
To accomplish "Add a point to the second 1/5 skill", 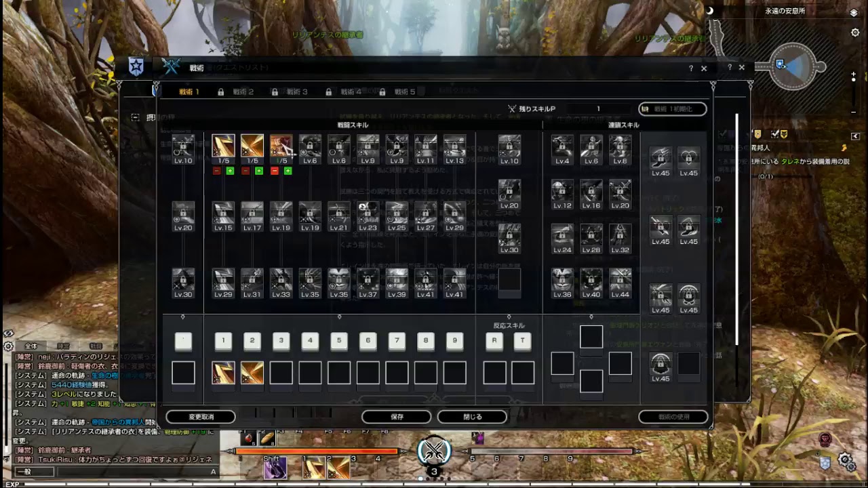I will 259,171.
